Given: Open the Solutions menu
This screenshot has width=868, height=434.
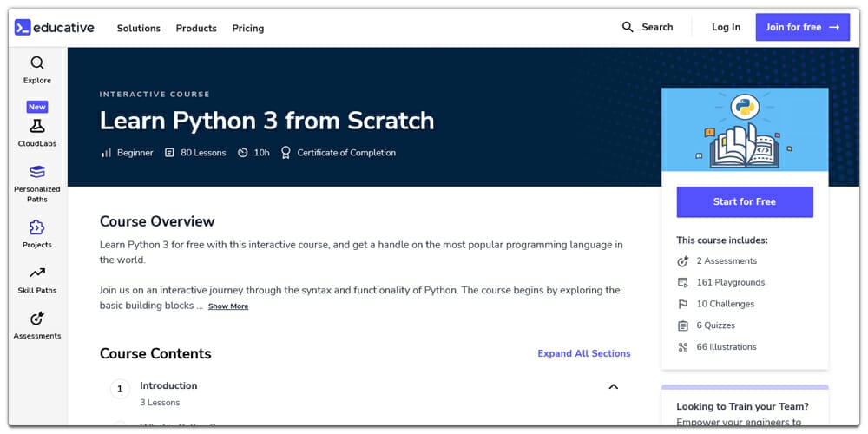Looking at the screenshot, I should [139, 28].
